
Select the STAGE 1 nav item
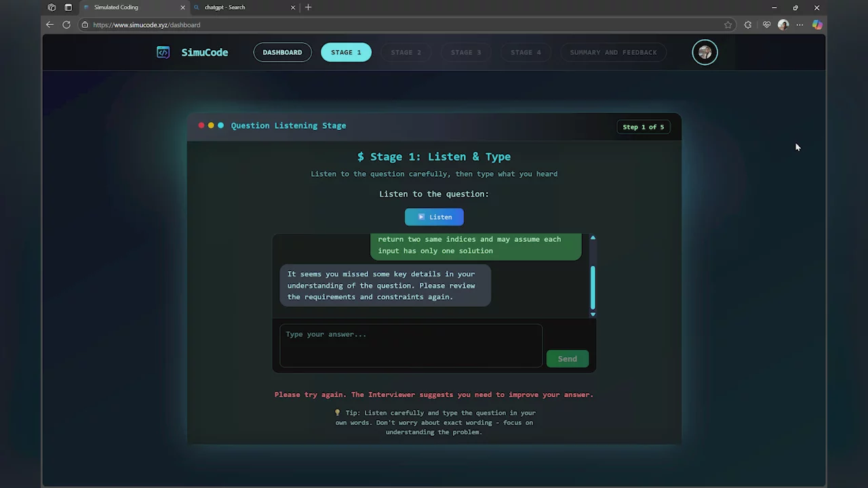coord(346,52)
